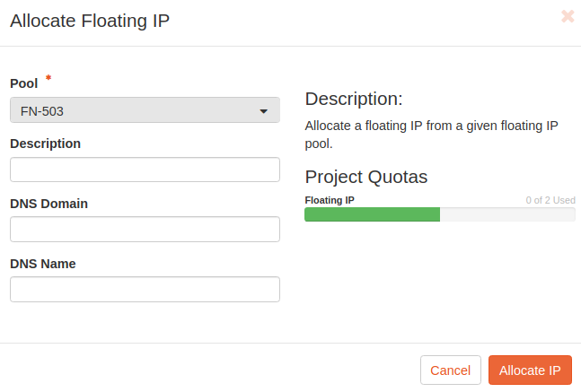Click the Allocate Floating IP dialog title

tap(90, 22)
